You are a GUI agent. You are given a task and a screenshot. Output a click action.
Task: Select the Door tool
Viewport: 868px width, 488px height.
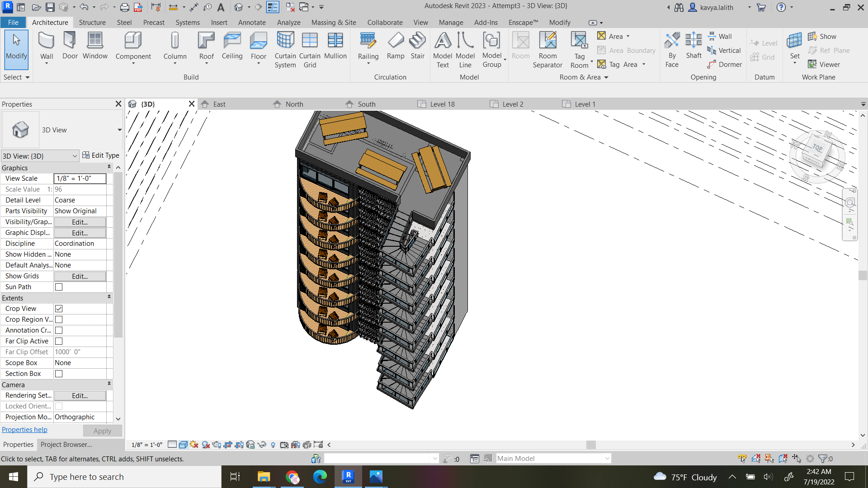[70, 45]
